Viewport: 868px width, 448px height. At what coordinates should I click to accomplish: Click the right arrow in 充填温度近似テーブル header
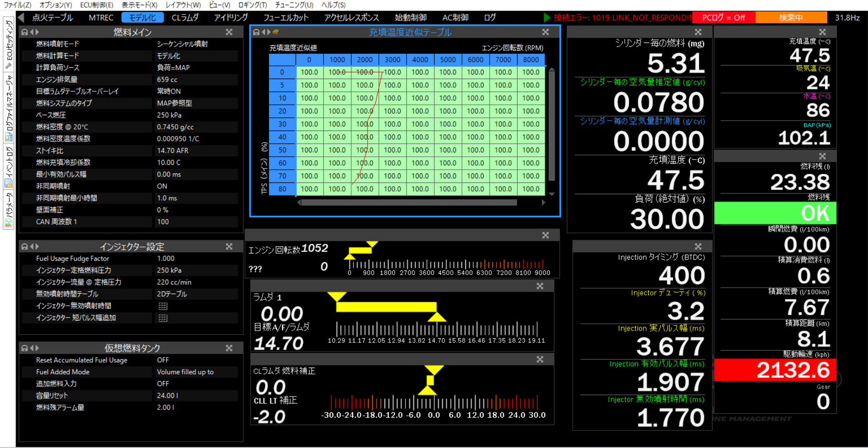[269, 32]
